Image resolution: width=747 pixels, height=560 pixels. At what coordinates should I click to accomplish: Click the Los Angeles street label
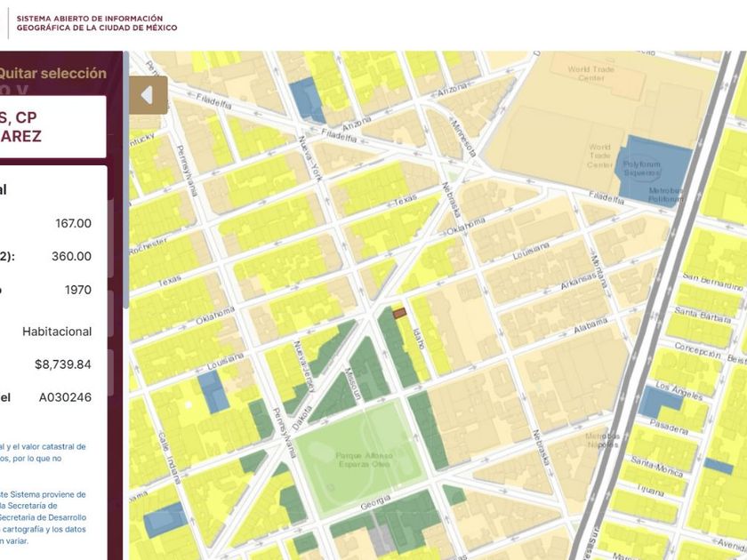click(679, 390)
